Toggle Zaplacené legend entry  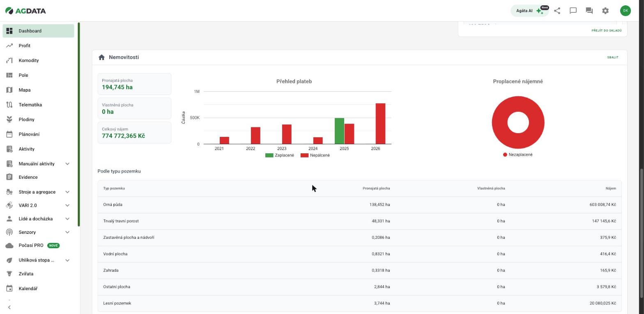coord(280,155)
